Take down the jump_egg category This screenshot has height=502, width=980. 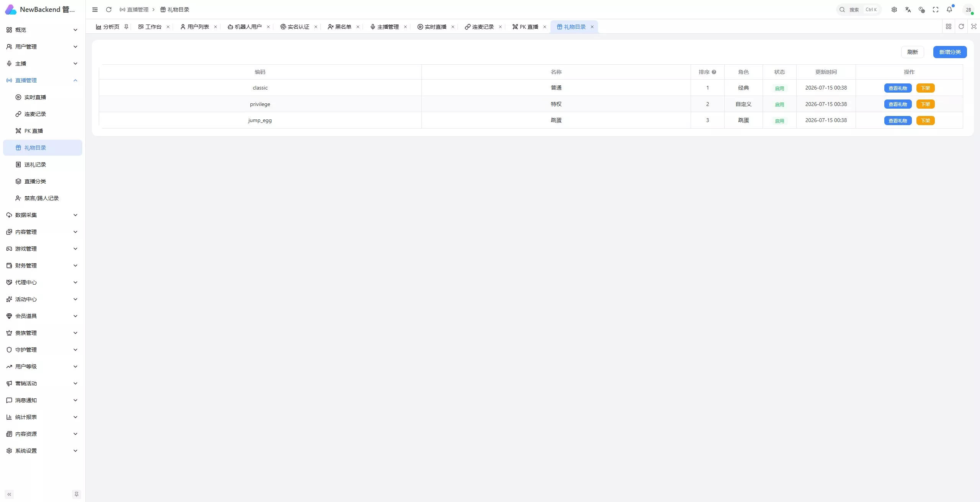(925, 121)
